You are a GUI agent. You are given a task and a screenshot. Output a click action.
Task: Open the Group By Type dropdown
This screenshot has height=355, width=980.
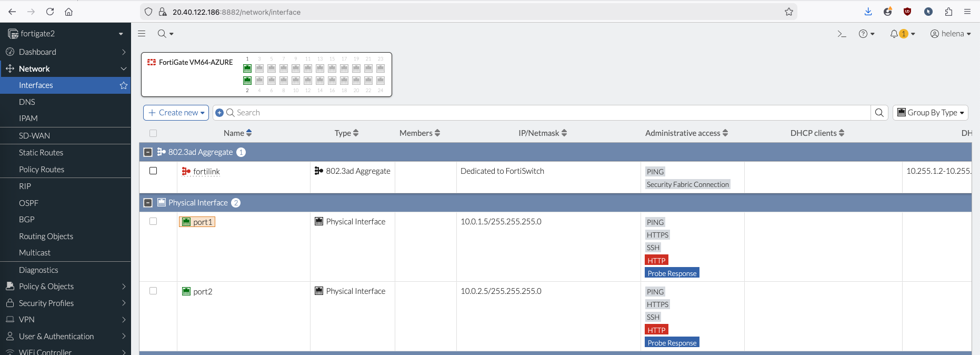pyautogui.click(x=930, y=113)
